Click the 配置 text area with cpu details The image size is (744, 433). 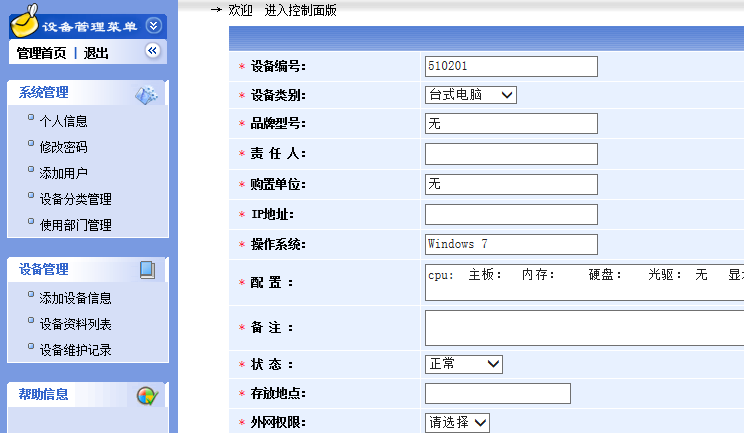pos(585,283)
